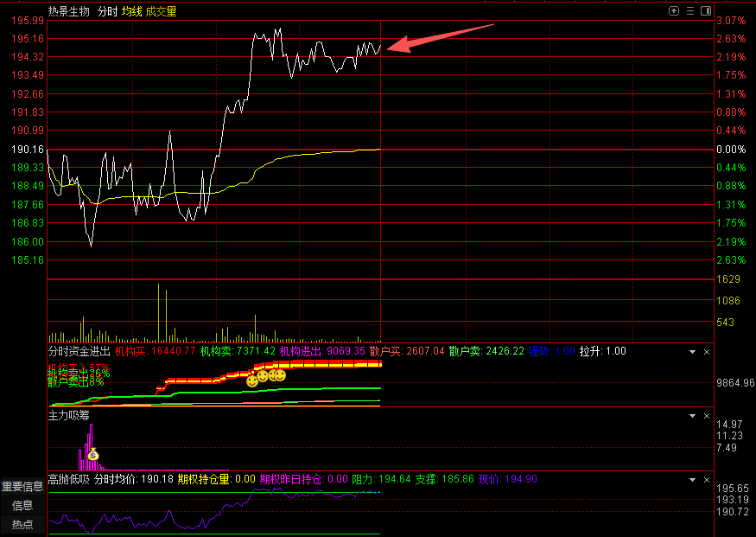The width and height of the screenshot is (756, 537).
Task: Click the rightmost smiley face marker
Action: click(280, 375)
